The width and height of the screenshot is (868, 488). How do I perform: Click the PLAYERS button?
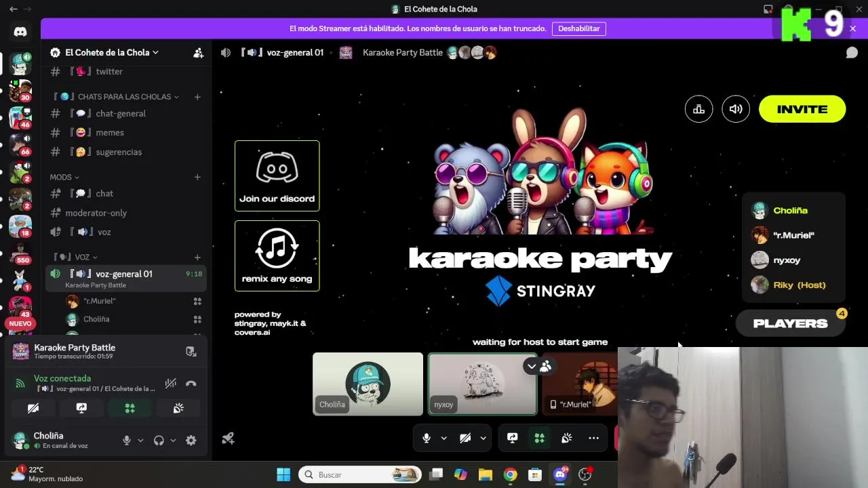(x=790, y=323)
